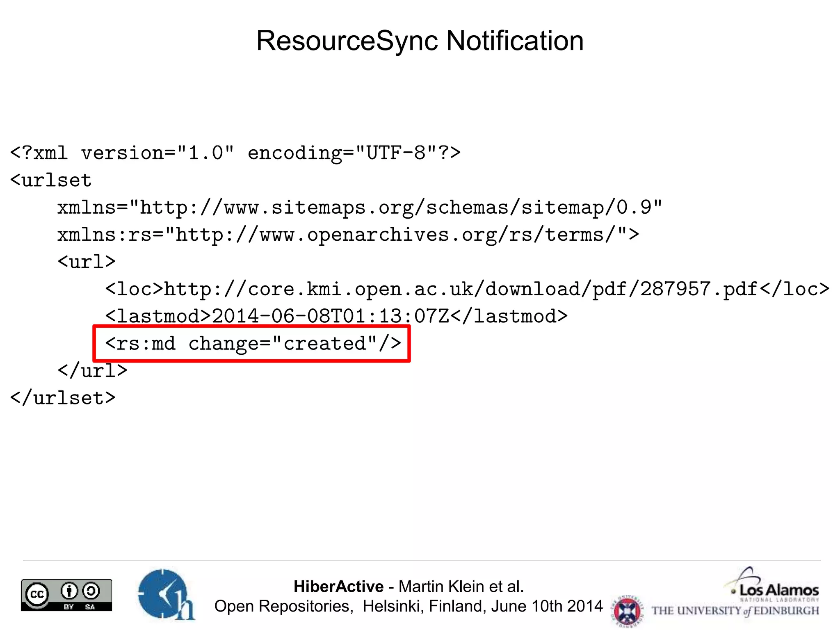
Task: Click the opening <urlset tag line
Action: pos(51,180)
